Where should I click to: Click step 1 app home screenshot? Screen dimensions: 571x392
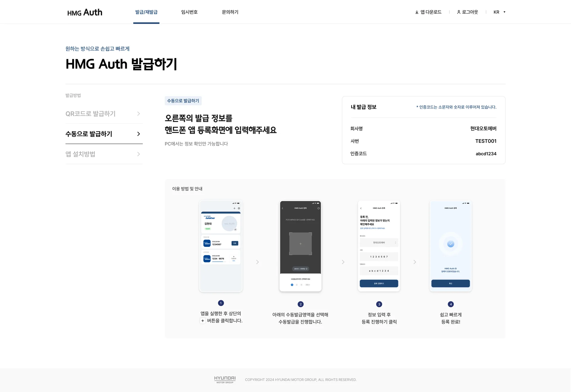point(221,246)
